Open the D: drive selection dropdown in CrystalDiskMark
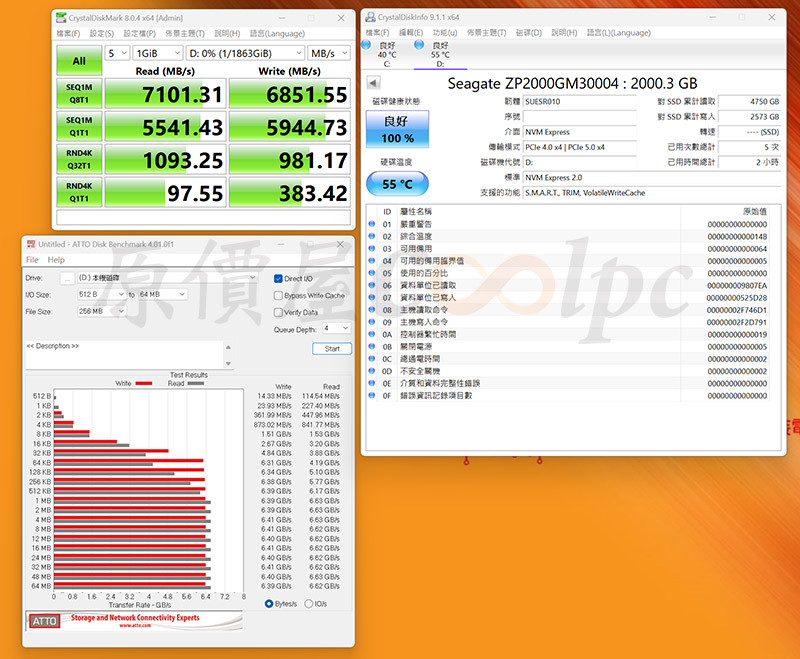 point(245,53)
